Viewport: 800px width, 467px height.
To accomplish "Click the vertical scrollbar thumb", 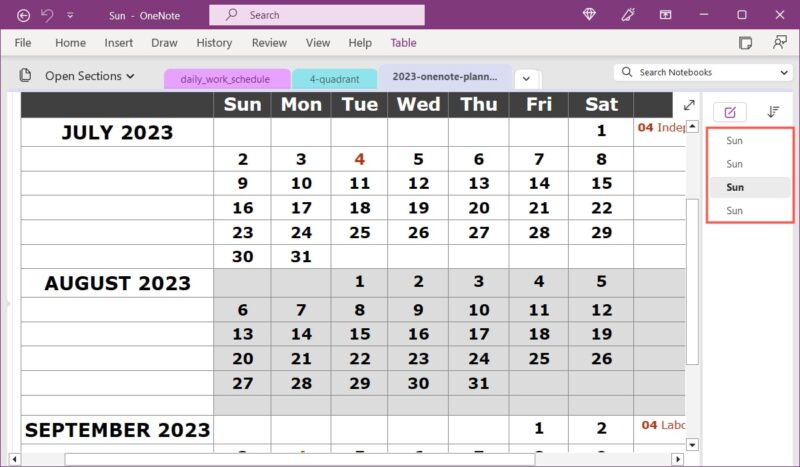I will tap(692, 281).
